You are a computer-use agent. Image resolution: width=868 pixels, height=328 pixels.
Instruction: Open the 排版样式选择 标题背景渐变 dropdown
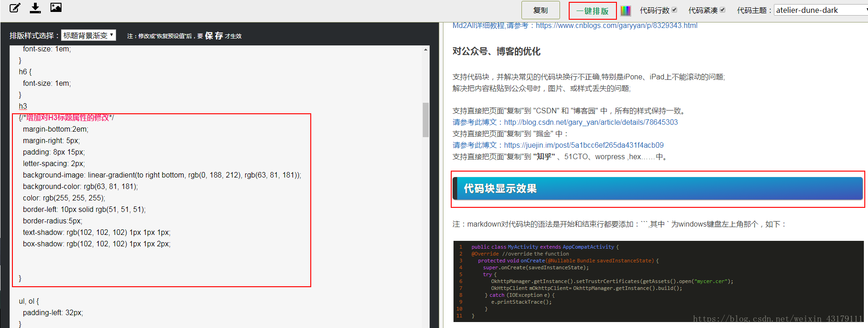coord(89,35)
